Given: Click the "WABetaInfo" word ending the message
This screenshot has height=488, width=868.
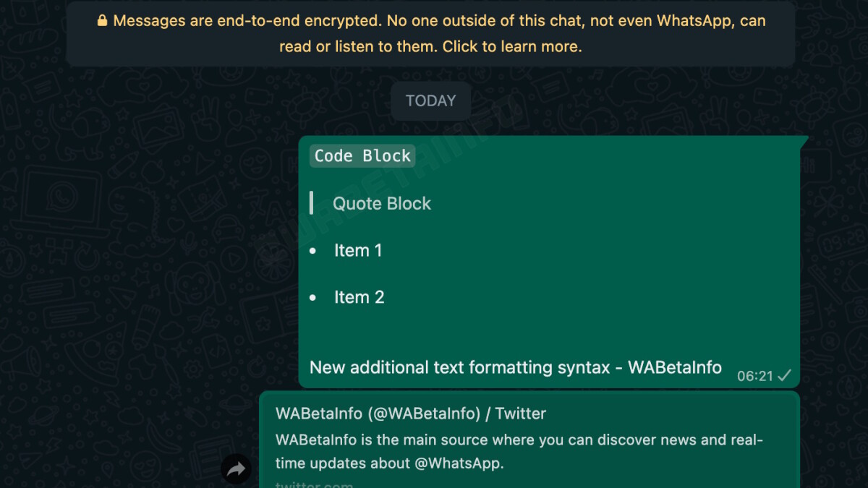Looking at the screenshot, I should coord(674,367).
